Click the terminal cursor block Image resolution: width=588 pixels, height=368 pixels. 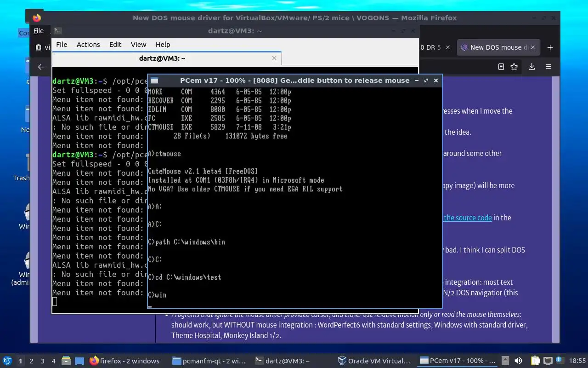pyautogui.click(x=55, y=302)
